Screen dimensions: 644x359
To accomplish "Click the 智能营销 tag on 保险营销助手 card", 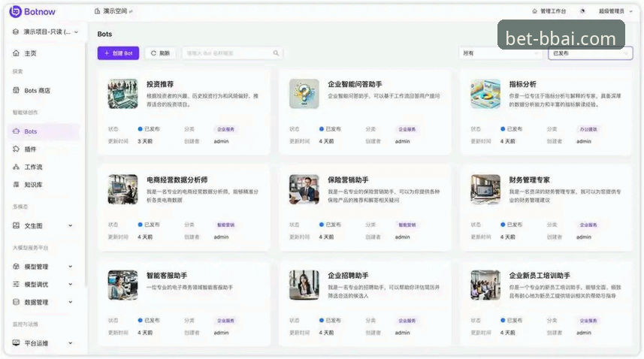I will (x=407, y=225).
